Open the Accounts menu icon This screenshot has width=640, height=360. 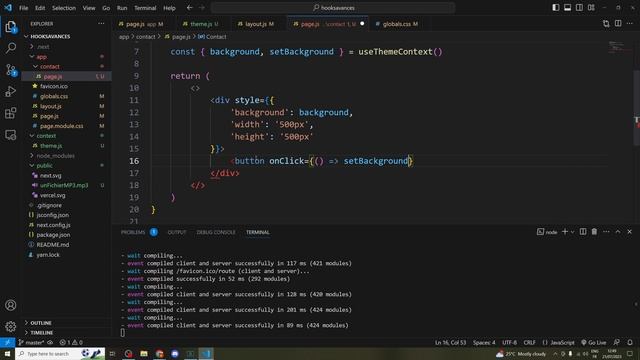tap(11, 305)
